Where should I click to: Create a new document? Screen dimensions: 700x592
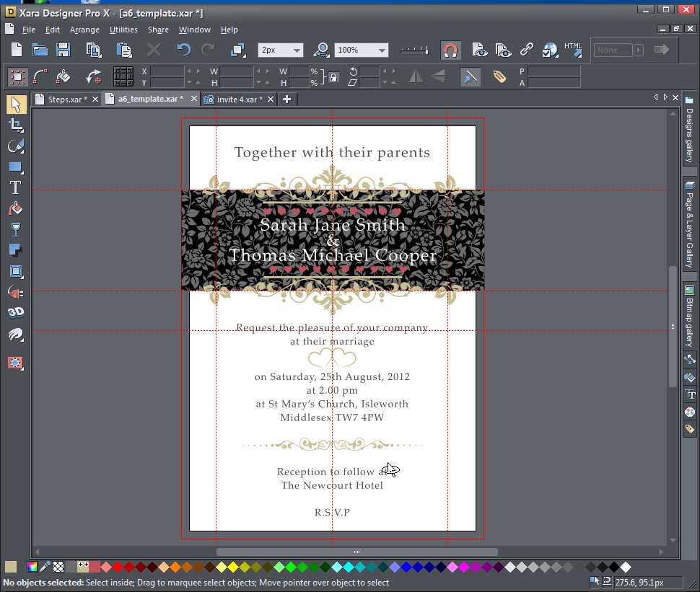14,50
